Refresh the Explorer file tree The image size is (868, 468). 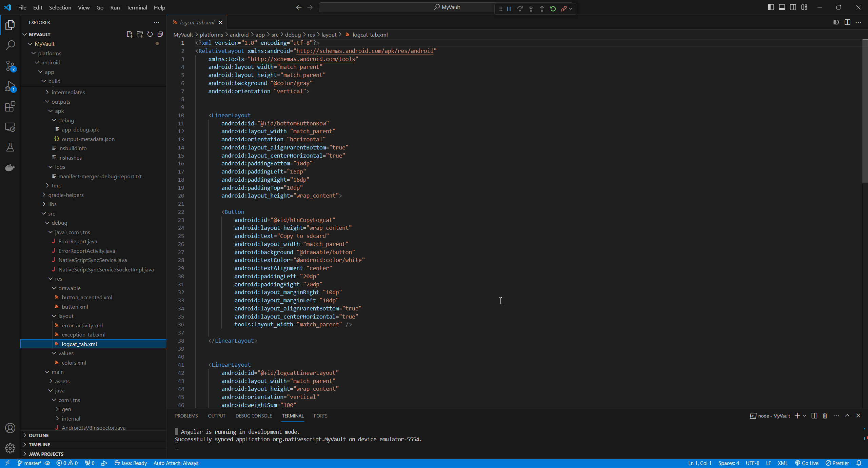[150, 34]
